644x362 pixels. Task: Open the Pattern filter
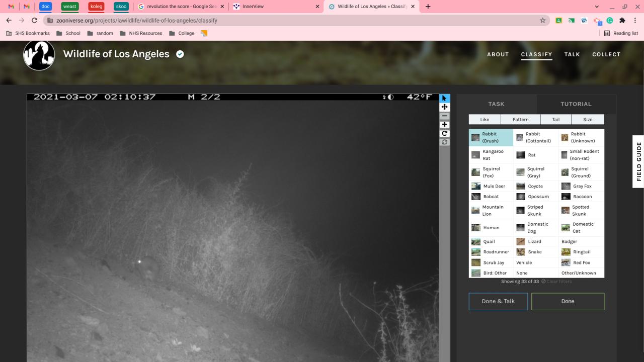pos(521,120)
